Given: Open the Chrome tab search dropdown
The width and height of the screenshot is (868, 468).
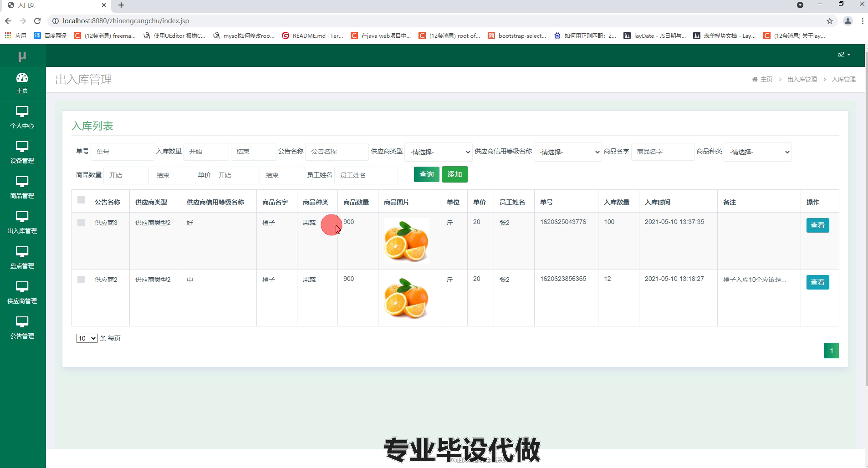Looking at the screenshot, I should pos(800,5).
